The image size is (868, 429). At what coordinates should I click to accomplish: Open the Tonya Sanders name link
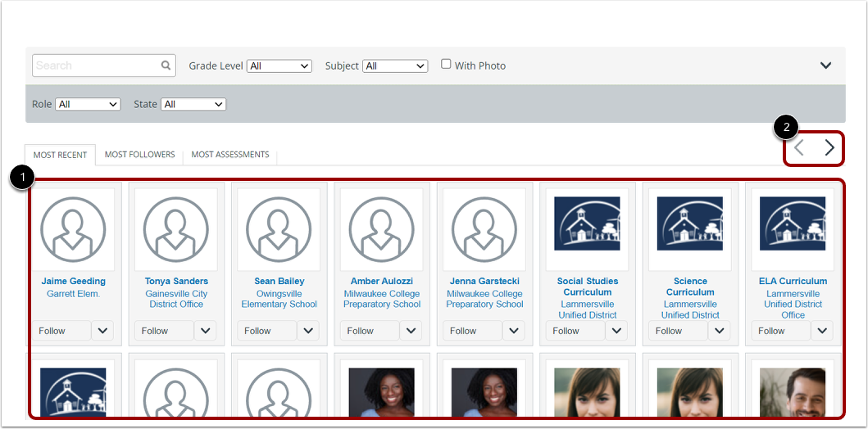[176, 282]
